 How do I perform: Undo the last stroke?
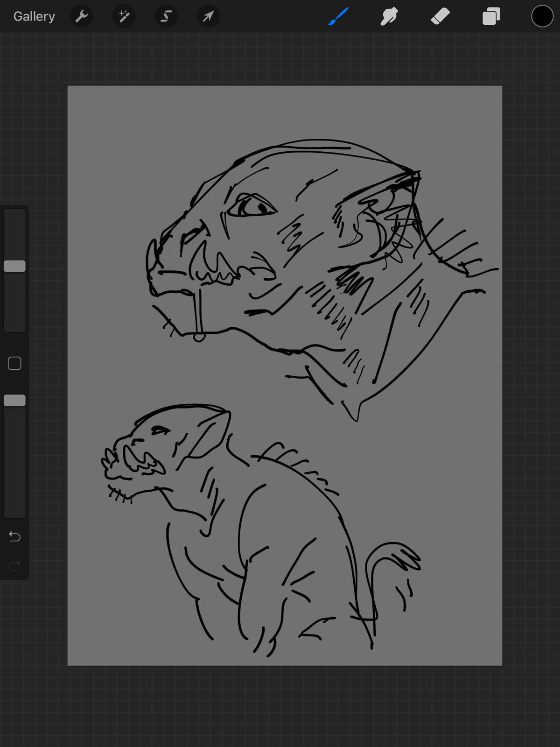click(14, 537)
